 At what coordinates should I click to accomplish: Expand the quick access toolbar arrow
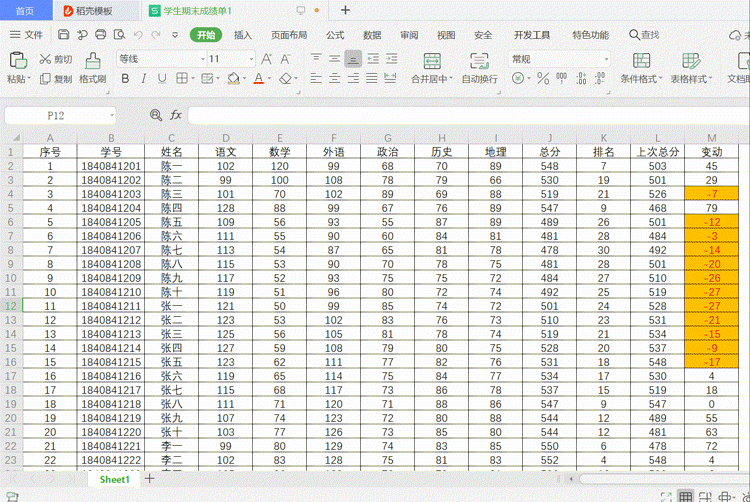coord(175,34)
